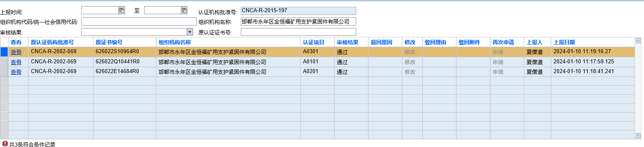This screenshot has width=644, height=147.
Task: Click certificate number 626022Q10441R0
Action: (117, 62)
